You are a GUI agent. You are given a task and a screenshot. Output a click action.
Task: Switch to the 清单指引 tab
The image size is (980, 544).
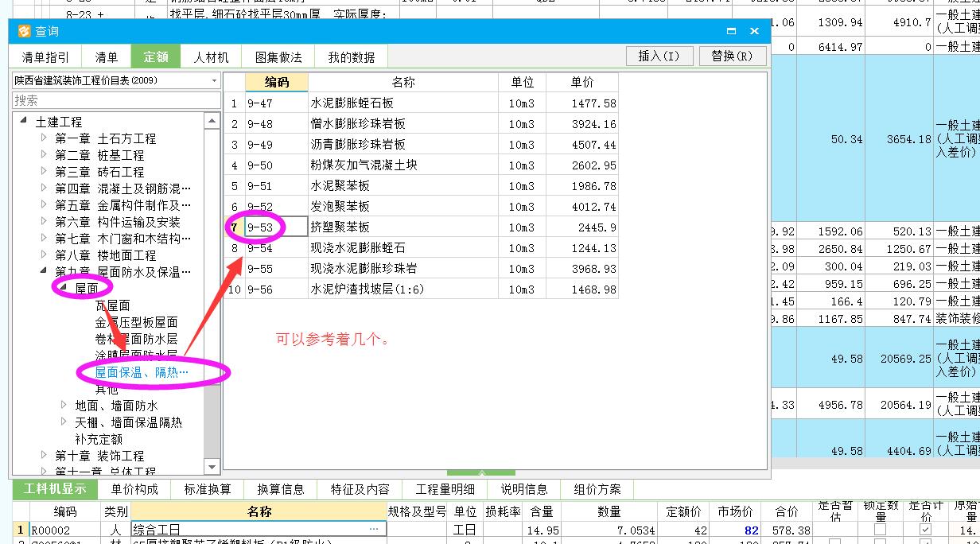click(x=45, y=57)
